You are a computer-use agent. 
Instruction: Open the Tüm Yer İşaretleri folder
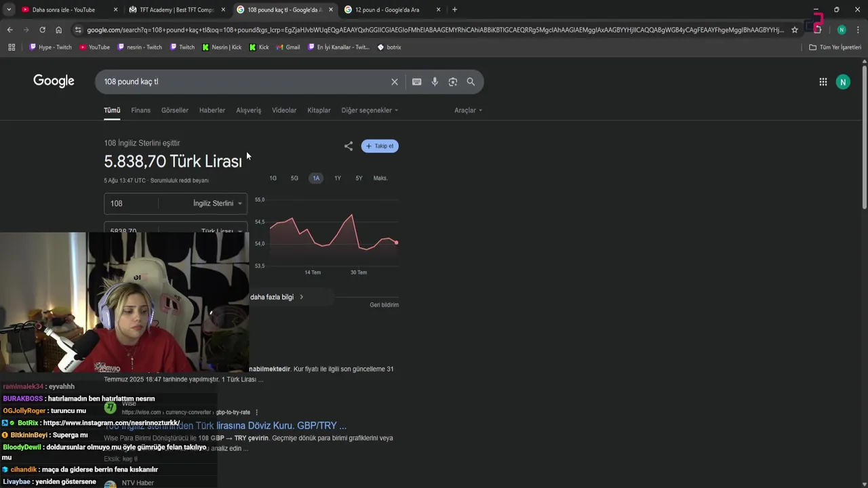click(835, 47)
